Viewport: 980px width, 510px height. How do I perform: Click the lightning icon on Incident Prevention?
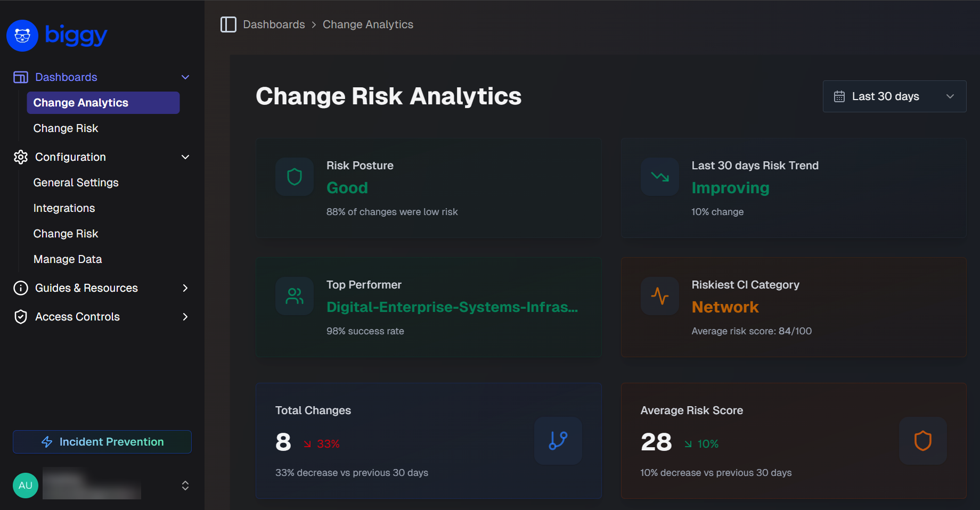47,442
